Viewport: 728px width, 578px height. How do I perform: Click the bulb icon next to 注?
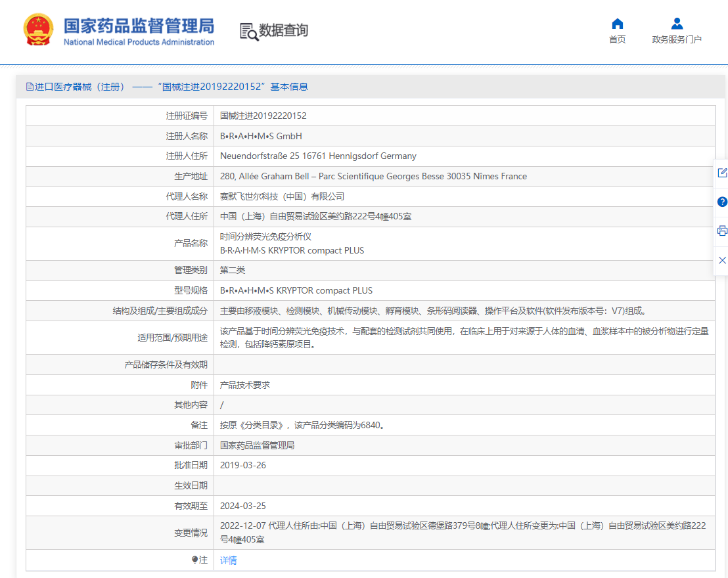[194, 560]
